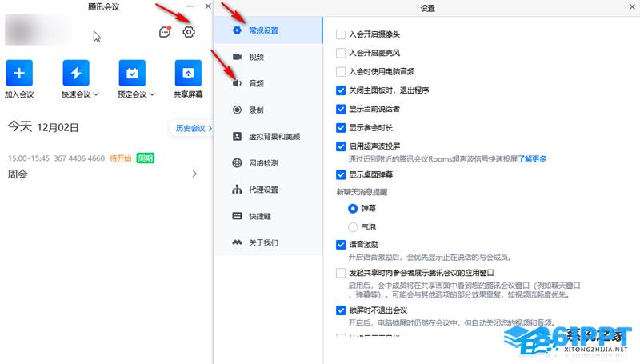The width and height of the screenshot is (640, 364).
Task: Uncheck 关闭主面板时，退出程序
Action: 341,90
